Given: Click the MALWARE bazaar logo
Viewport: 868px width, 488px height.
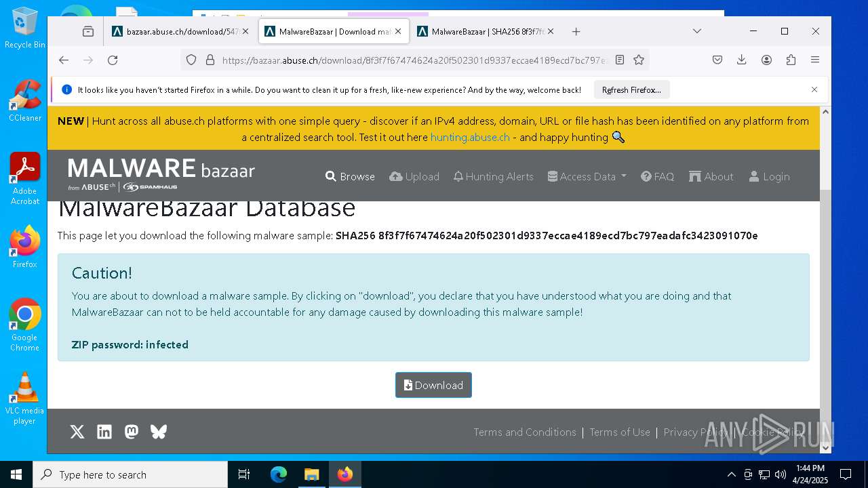Looking at the screenshot, I should [161, 174].
